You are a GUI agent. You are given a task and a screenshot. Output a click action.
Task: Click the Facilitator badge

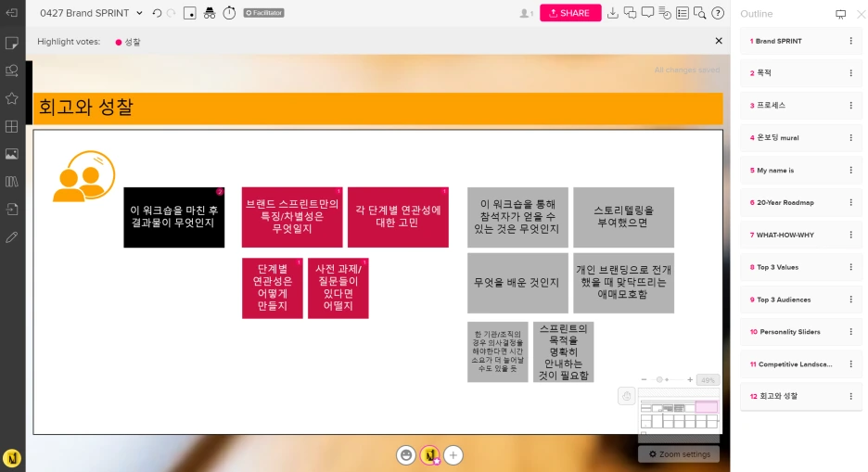pos(264,13)
